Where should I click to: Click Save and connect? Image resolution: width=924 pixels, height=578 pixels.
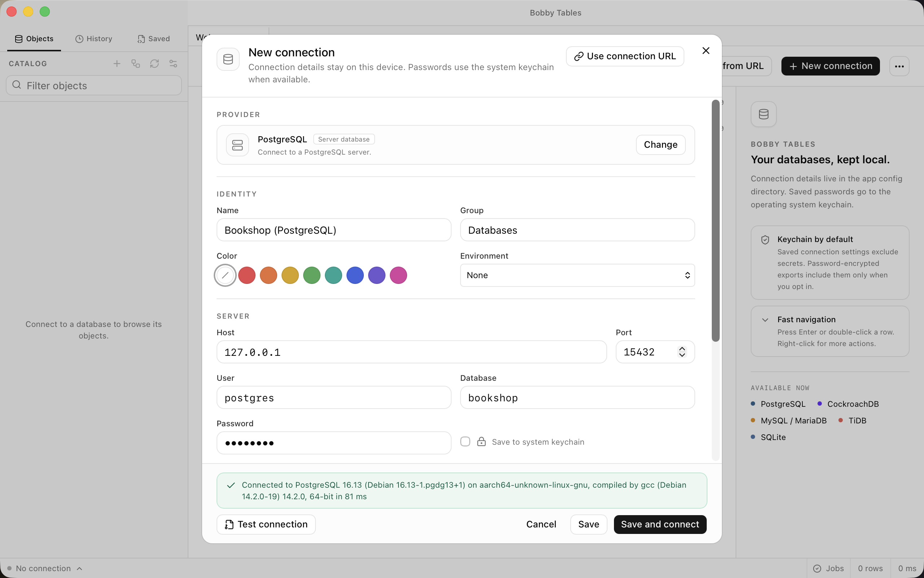660,524
